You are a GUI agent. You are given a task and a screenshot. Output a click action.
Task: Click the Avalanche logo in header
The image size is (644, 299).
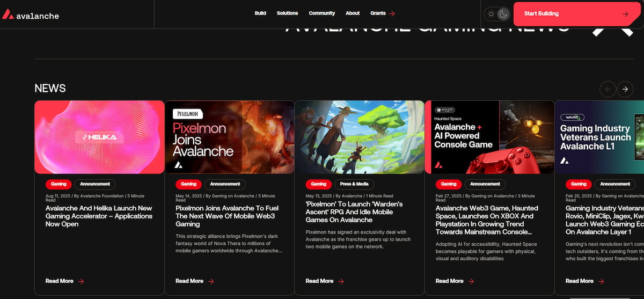pyautogui.click(x=31, y=14)
